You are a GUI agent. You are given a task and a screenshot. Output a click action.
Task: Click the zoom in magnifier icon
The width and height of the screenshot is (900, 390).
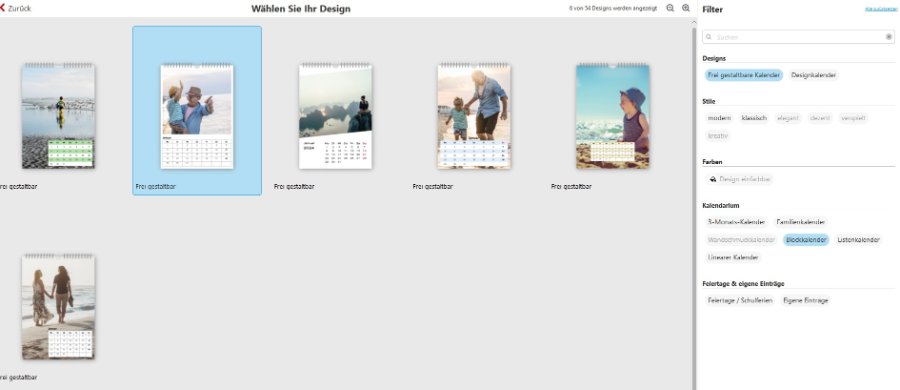tap(686, 9)
